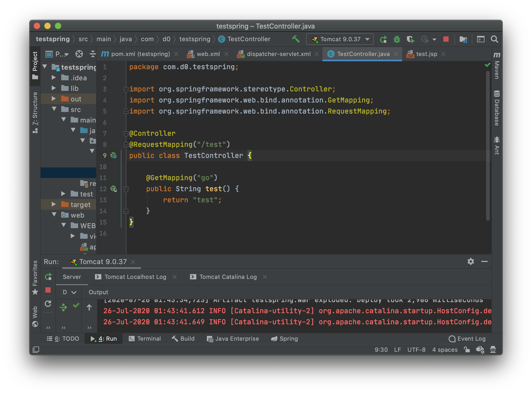Viewport: 532px width, 394px height.
Task: Click Run with Coverage icon
Action: tap(410, 39)
